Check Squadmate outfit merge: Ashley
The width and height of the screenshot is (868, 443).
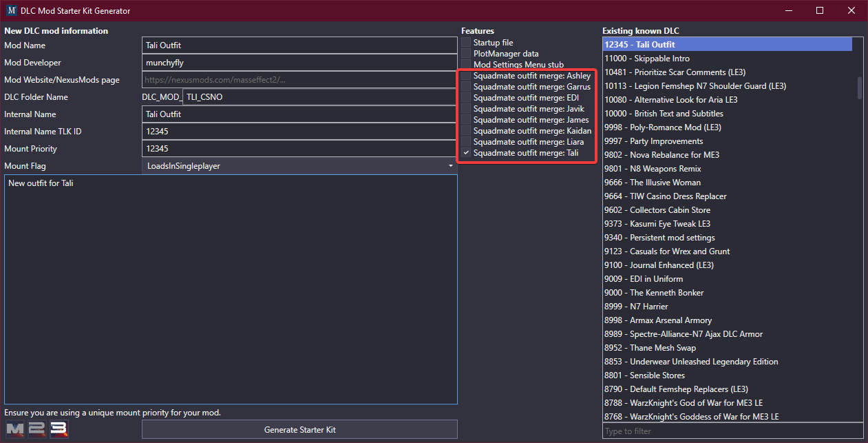coord(466,76)
